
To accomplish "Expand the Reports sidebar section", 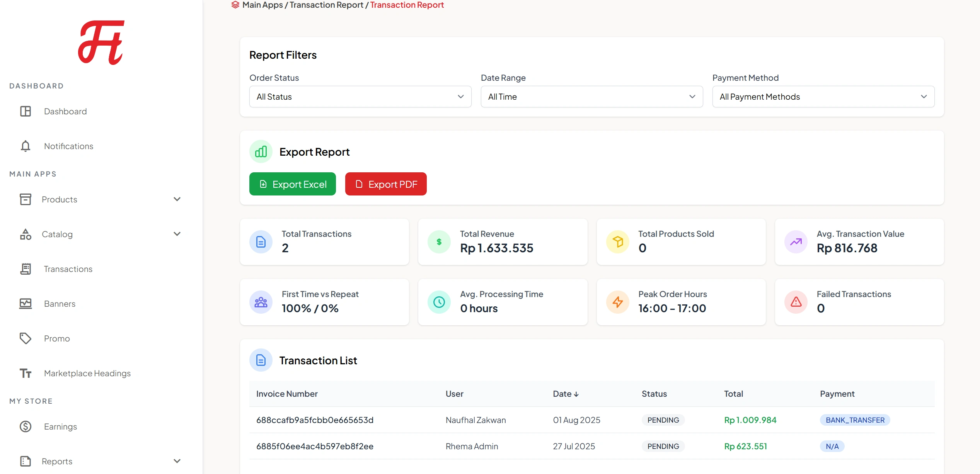I will [x=177, y=461].
